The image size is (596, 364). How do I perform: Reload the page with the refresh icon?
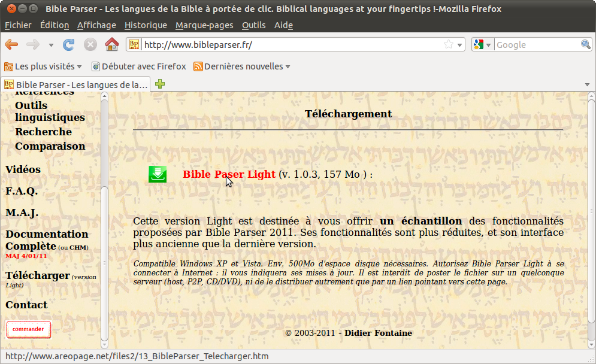click(x=68, y=45)
